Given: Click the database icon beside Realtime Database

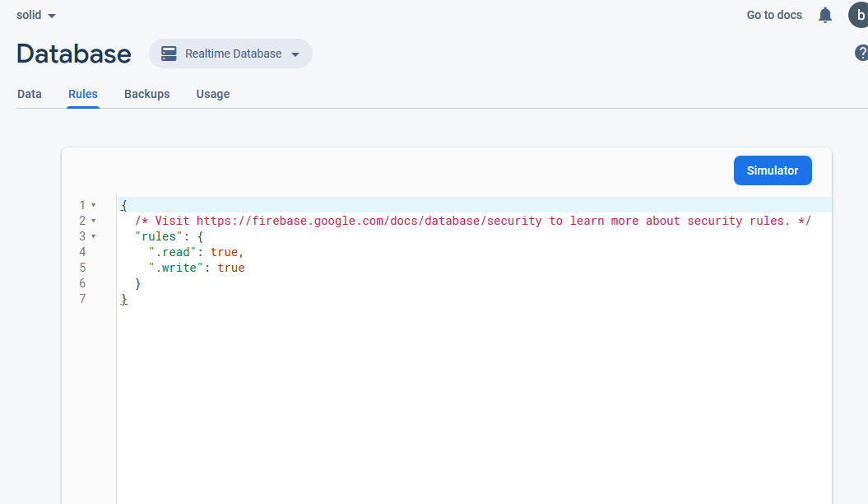Looking at the screenshot, I should [169, 54].
